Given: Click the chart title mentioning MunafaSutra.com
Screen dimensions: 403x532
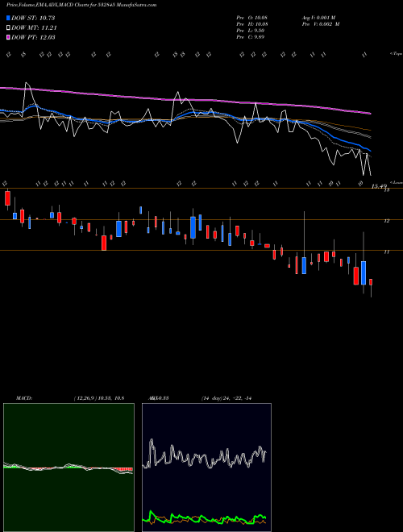Looking at the screenshot, I should [81, 5].
